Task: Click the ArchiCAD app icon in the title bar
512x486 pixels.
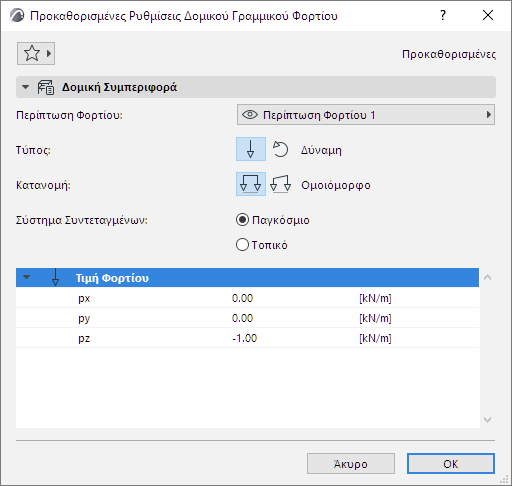Action: point(17,15)
